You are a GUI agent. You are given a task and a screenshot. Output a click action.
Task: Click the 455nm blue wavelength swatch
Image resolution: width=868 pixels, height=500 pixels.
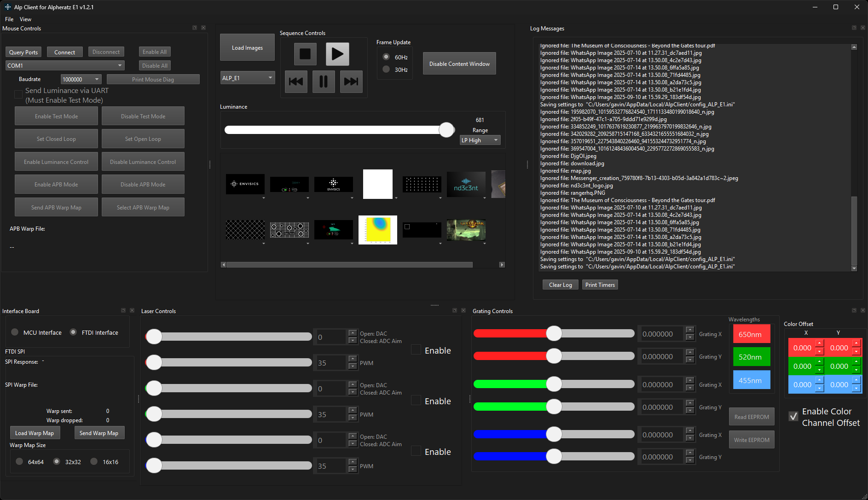tap(752, 380)
